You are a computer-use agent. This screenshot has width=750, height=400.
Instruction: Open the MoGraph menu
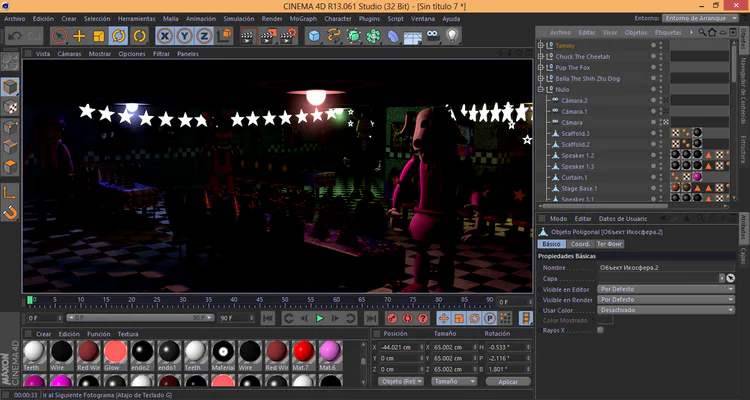click(x=303, y=19)
